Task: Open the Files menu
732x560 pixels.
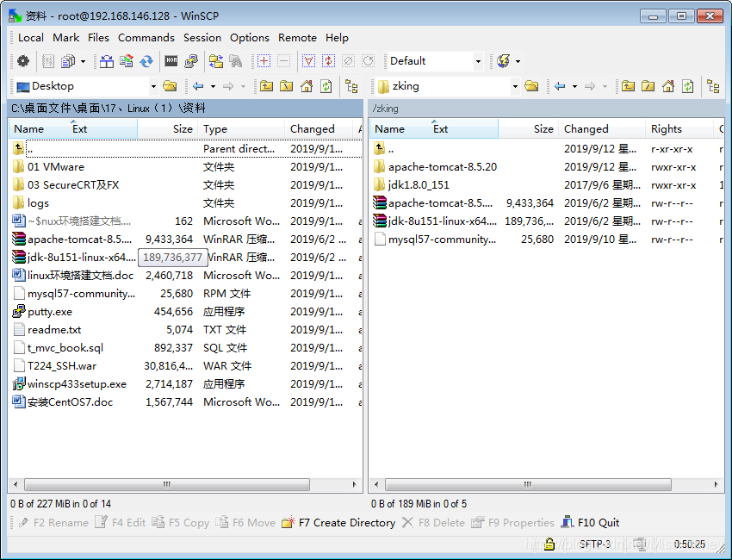Action: [98, 38]
